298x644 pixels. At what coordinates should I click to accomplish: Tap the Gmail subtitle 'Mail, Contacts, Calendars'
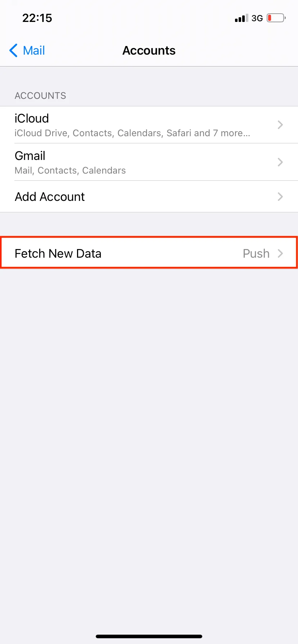tap(70, 171)
